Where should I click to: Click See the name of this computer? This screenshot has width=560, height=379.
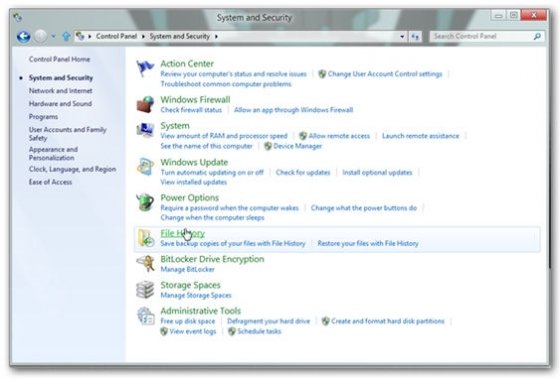pos(206,146)
